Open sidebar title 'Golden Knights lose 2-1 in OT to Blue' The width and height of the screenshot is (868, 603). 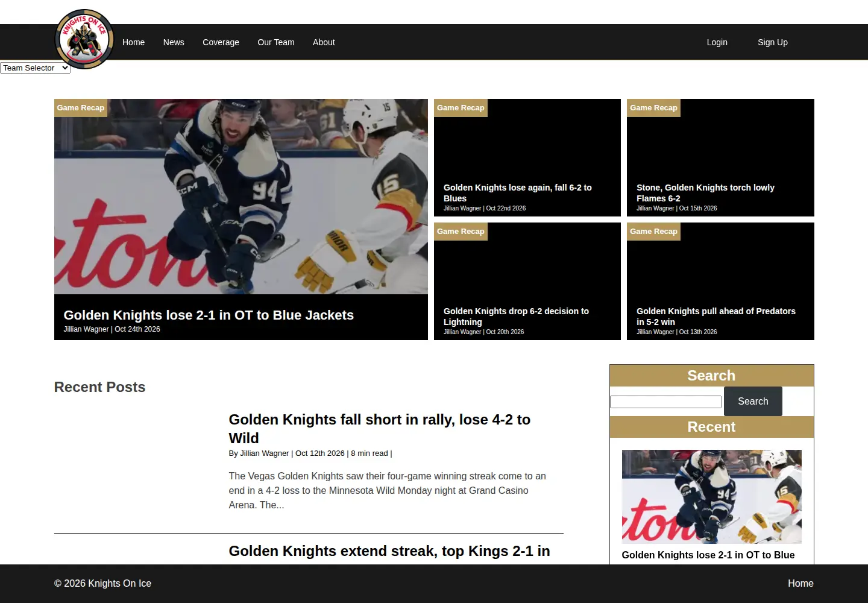pos(708,555)
